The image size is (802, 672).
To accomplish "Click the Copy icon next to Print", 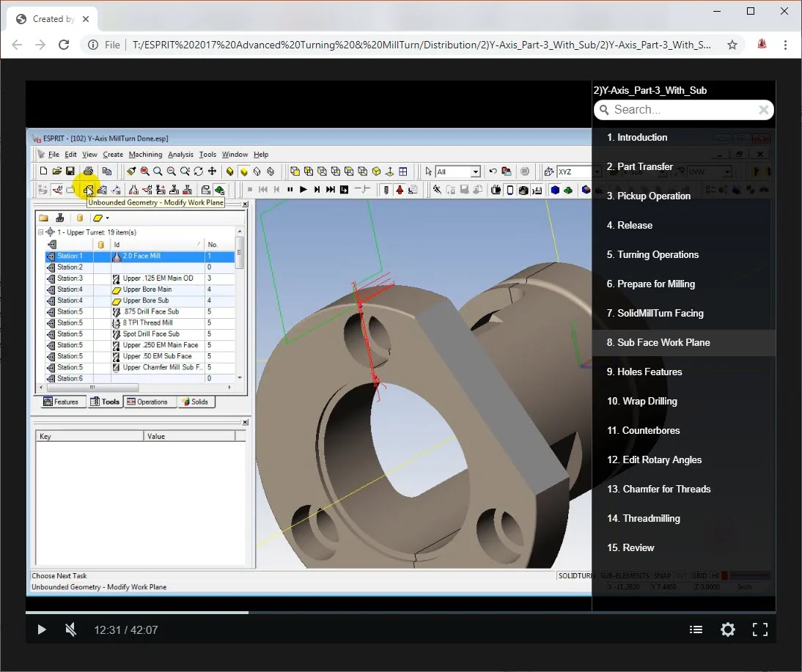I will (x=106, y=171).
